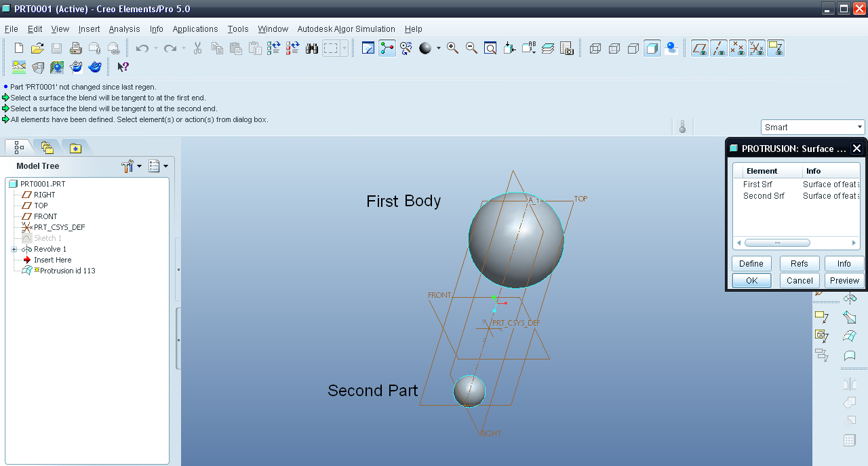Click the Print icon in toolbar
868x466 pixels.
point(76,48)
